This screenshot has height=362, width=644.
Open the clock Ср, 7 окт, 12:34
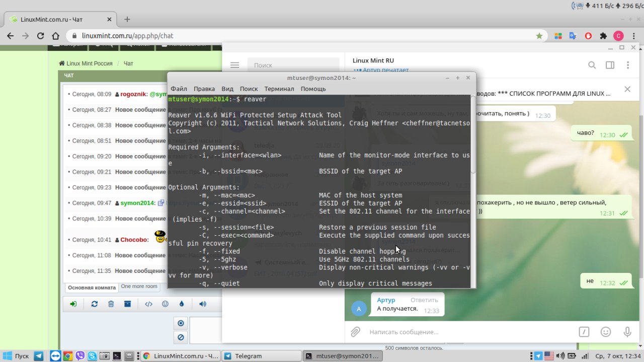[x=619, y=356]
